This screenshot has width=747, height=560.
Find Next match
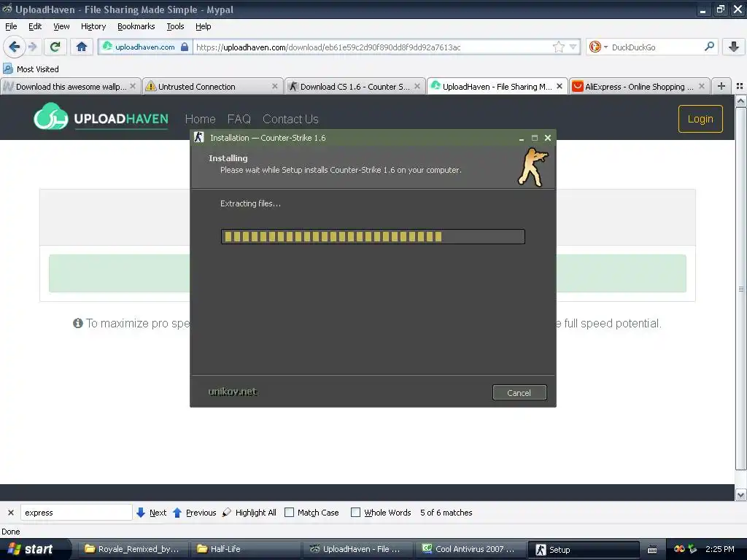pos(152,513)
